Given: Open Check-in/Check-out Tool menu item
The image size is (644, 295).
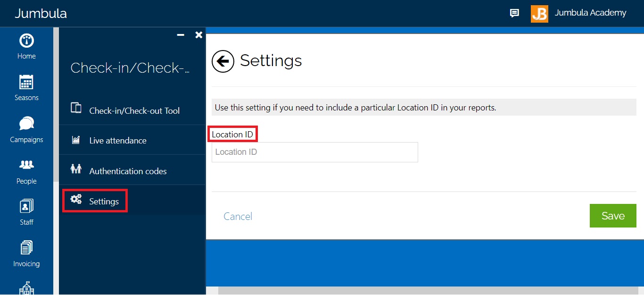Looking at the screenshot, I should pos(132,110).
